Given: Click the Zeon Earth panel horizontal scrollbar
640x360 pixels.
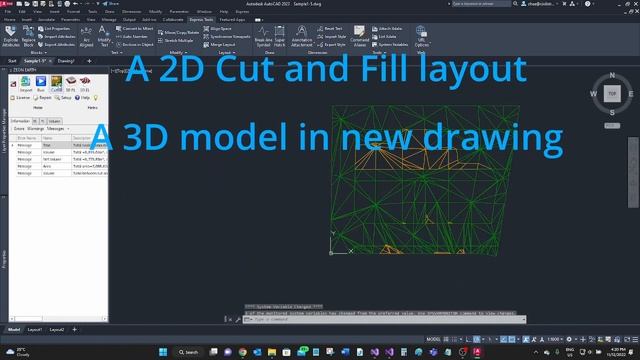Looking at the screenshot, I should [58, 319].
